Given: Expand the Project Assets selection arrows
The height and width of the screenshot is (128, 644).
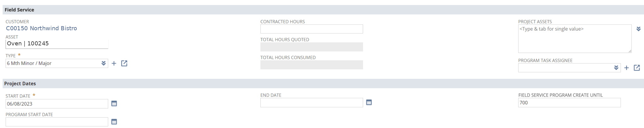Looking at the screenshot, I should pos(638,29).
